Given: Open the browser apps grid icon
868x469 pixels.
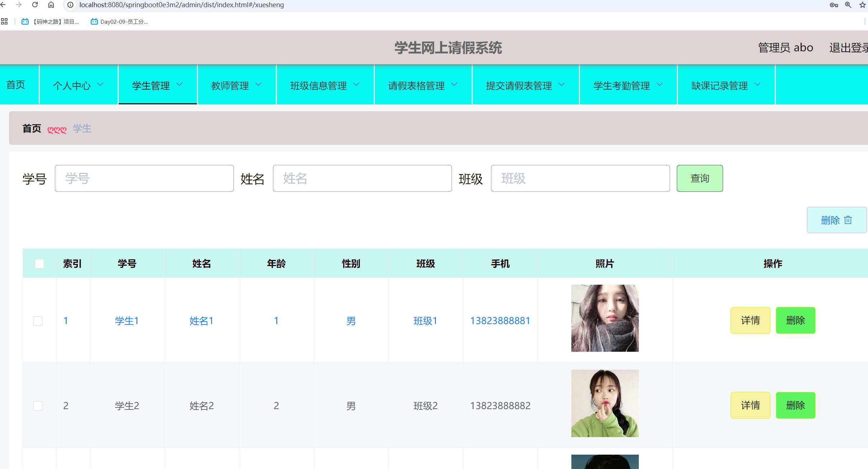Looking at the screenshot, I should click(x=4, y=22).
